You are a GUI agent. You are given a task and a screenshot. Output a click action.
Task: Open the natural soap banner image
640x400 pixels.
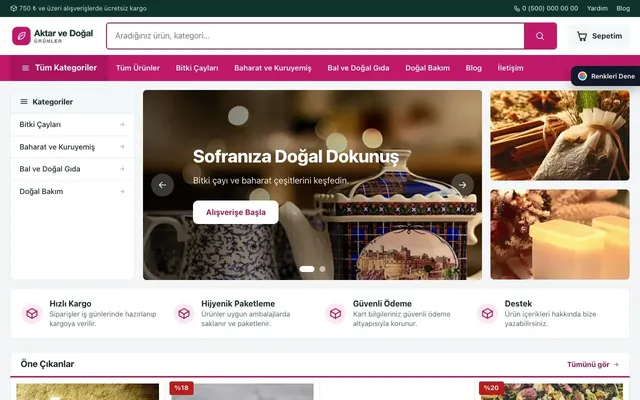pyautogui.click(x=560, y=234)
